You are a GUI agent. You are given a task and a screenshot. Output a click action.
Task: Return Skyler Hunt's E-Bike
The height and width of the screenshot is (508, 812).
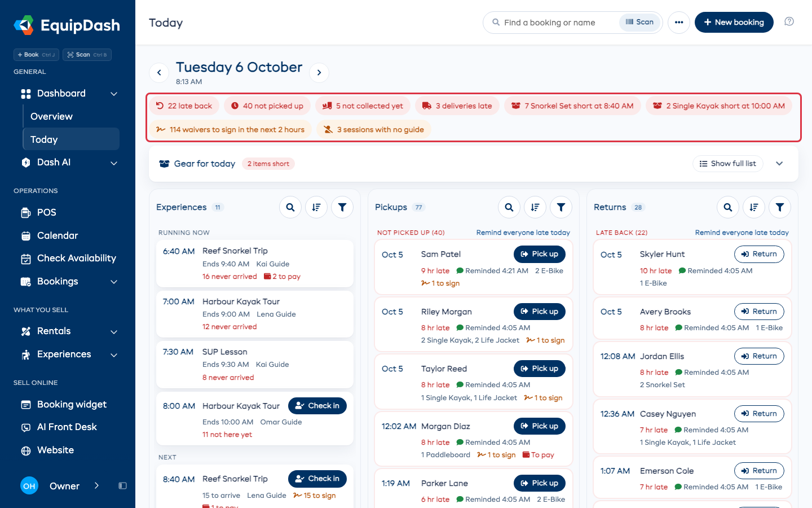(759, 254)
